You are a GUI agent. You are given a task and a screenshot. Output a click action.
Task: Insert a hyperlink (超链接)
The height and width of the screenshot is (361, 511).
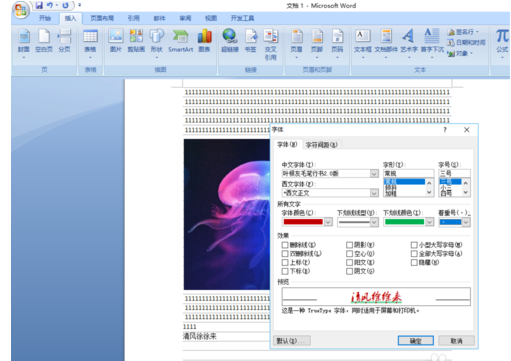tap(230, 41)
